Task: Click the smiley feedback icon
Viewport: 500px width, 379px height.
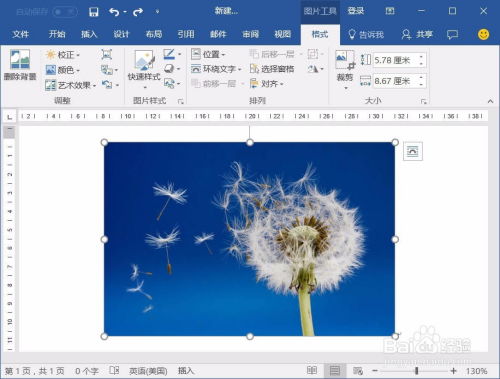Action: tap(483, 34)
